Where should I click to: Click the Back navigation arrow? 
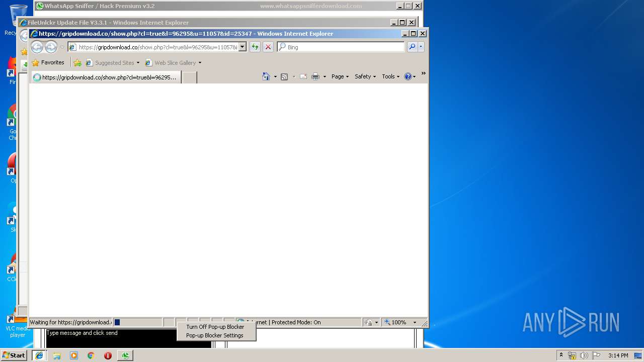(37, 47)
